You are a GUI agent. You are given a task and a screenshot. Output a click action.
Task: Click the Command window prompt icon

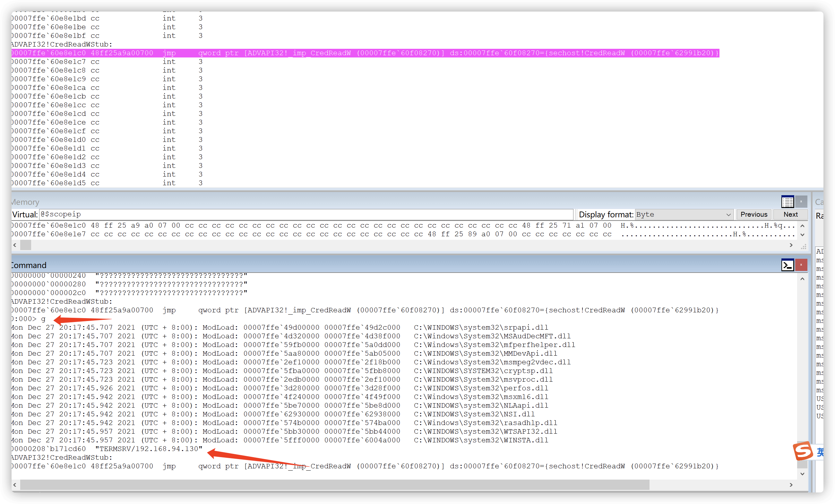[x=787, y=265]
